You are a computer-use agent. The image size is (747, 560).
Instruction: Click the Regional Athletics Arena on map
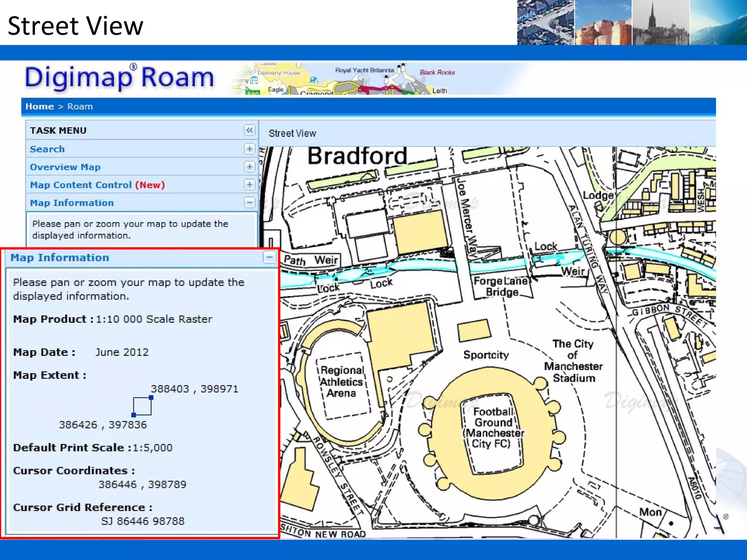[x=342, y=382]
